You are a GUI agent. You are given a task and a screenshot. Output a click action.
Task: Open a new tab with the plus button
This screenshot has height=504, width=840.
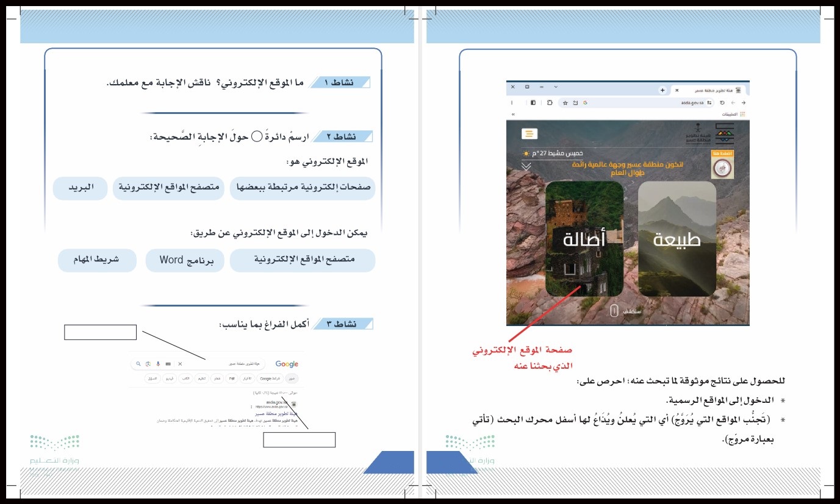[x=662, y=90]
